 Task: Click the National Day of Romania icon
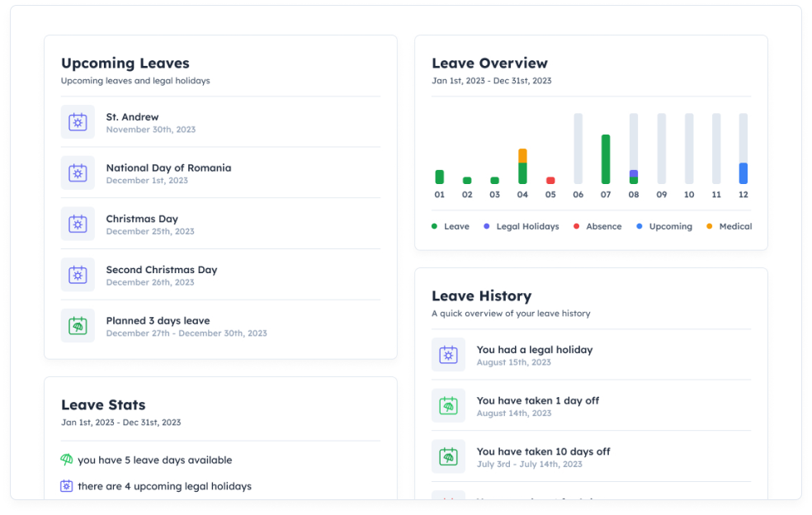[78, 173]
